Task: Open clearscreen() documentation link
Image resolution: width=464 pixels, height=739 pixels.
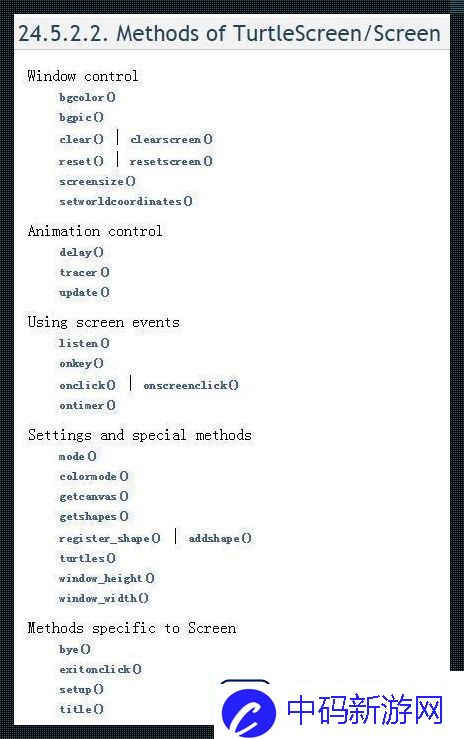Action: click(171, 140)
